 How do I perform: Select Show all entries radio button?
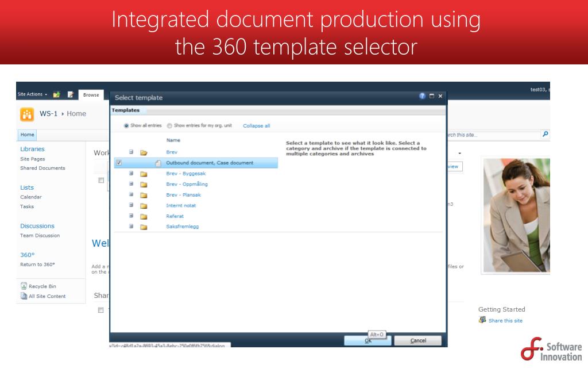click(126, 126)
